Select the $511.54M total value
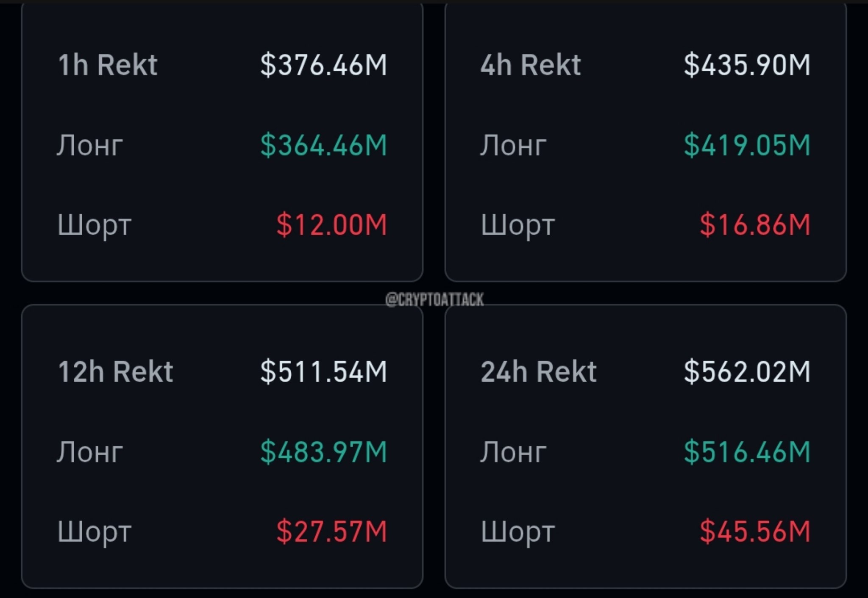868x598 pixels. [324, 372]
